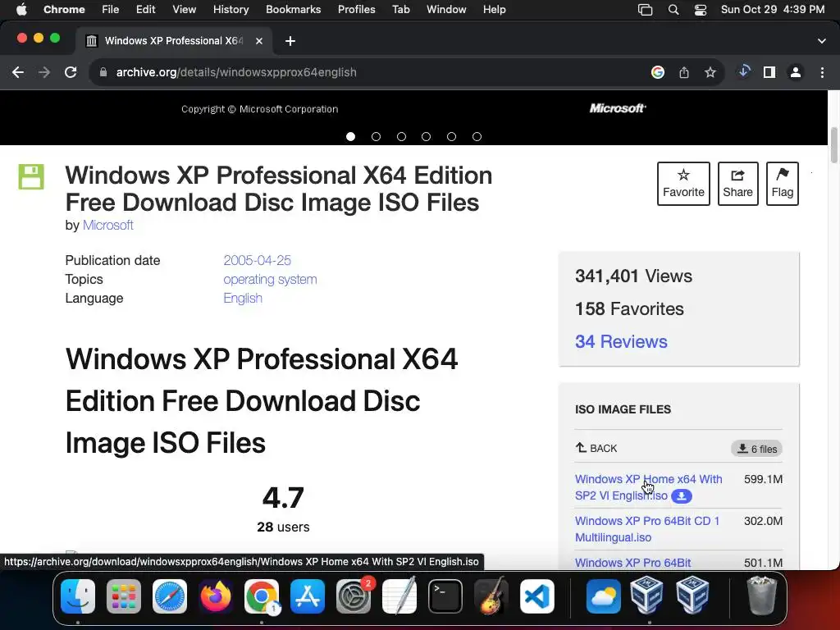Click the Share button
Screen dimensions: 840x630
pos(737,184)
